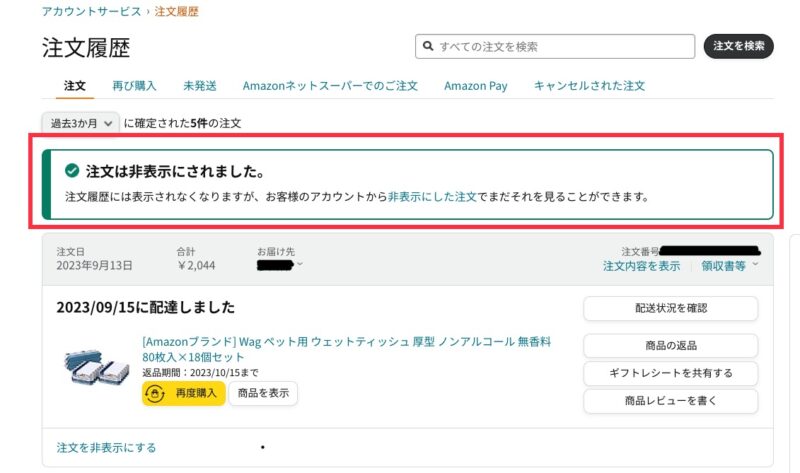Click the 返品期間：2023/10/15まで text
Image resolution: width=800 pixels, height=473 pixels.
tap(200, 372)
